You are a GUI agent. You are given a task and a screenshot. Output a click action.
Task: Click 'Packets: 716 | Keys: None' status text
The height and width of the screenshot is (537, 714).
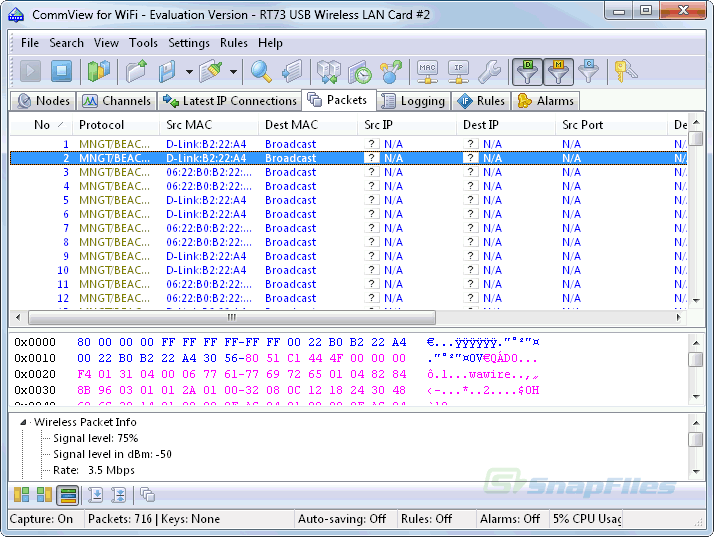pos(154,519)
